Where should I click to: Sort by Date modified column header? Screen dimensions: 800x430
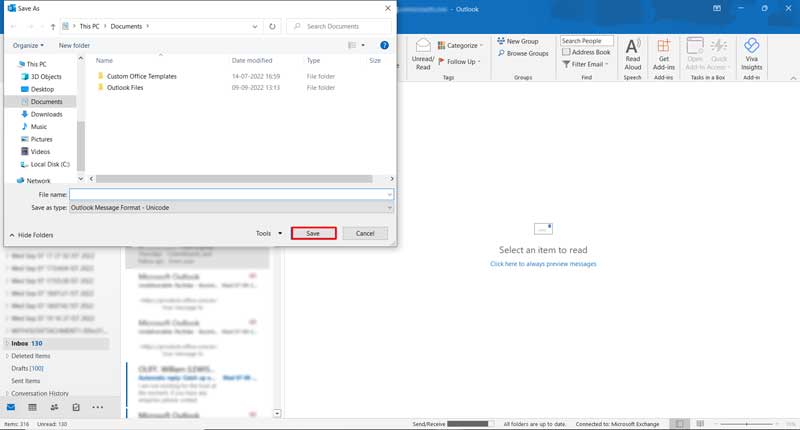coord(252,60)
